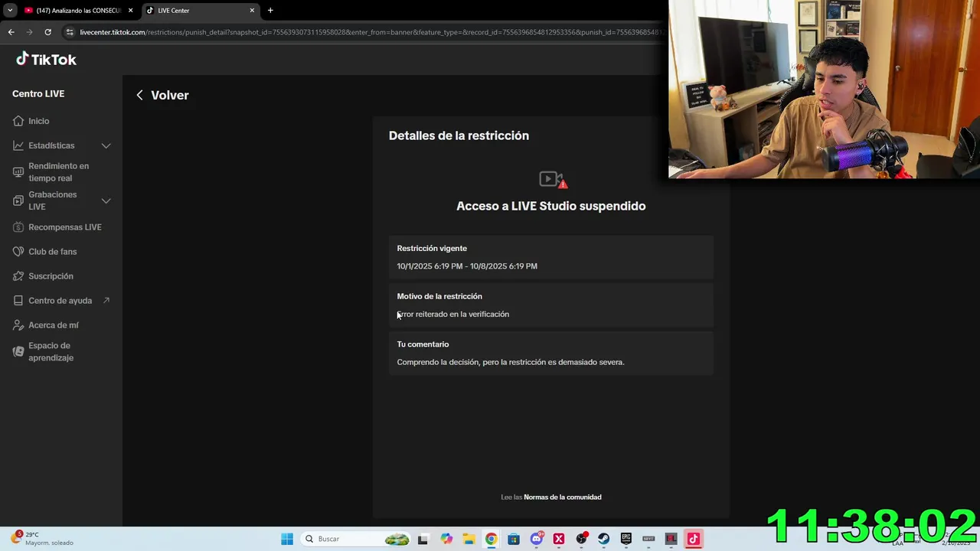Click the TikTok logo in the header
The height and width of the screenshot is (551, 980).
46,60
